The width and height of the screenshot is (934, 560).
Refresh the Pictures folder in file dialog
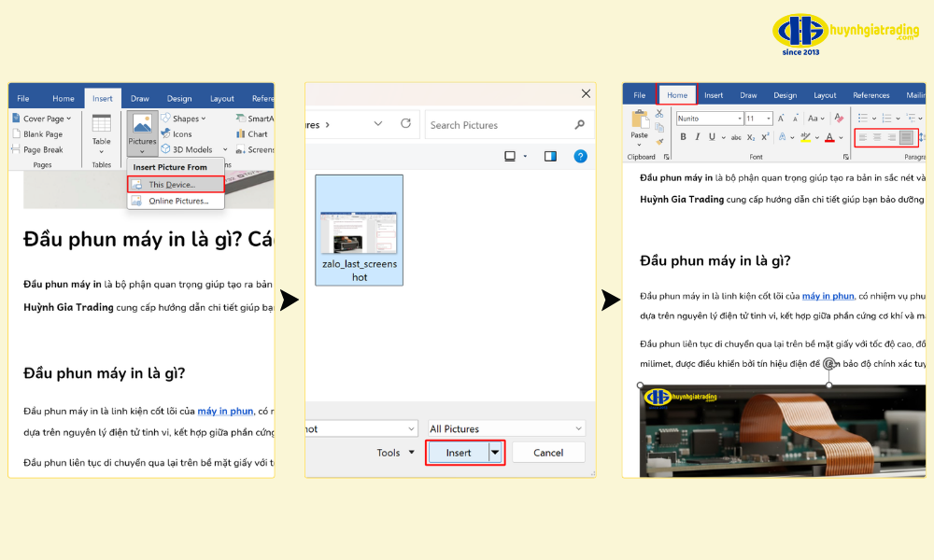(x=405, y=124)
